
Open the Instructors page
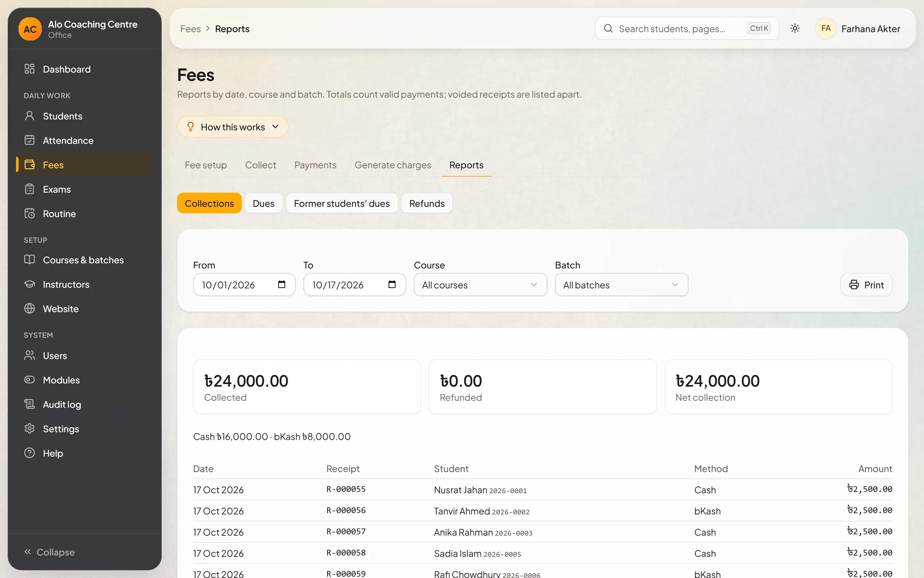(x=84, y=285)
